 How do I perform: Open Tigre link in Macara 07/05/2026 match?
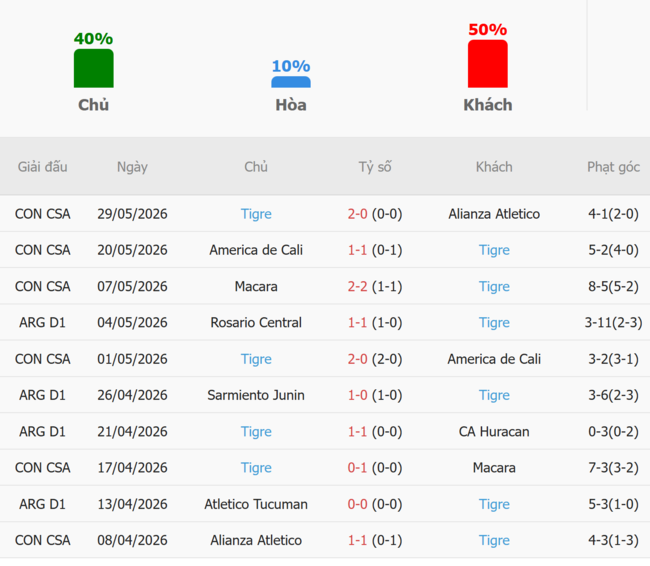(x=494, y=287)
